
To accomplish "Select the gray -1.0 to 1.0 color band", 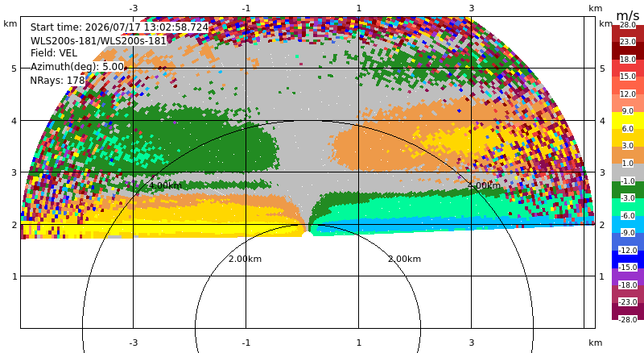I will (628, 172).
